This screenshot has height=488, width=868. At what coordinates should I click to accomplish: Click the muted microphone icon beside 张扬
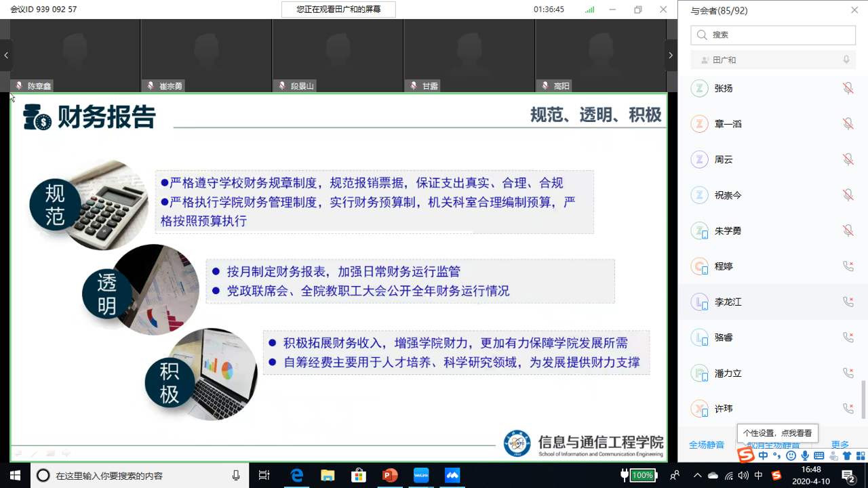click(848, 89)
